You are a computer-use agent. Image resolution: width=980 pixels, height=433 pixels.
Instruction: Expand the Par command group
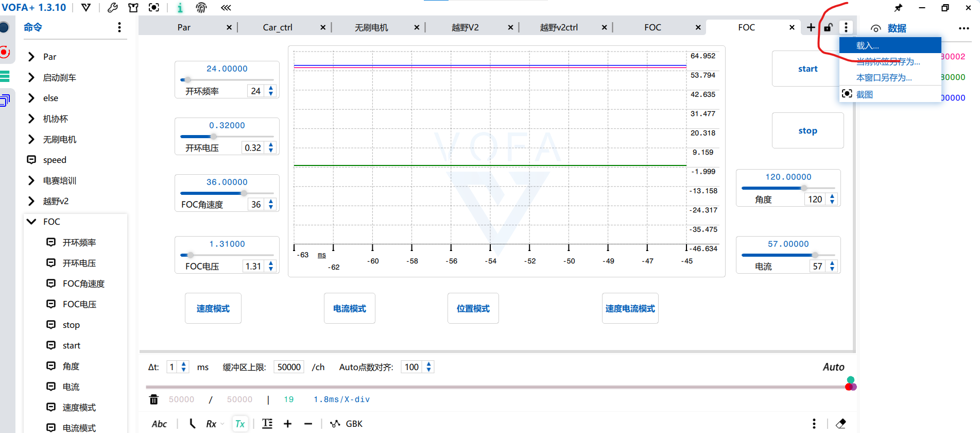(x=31, y=57)
